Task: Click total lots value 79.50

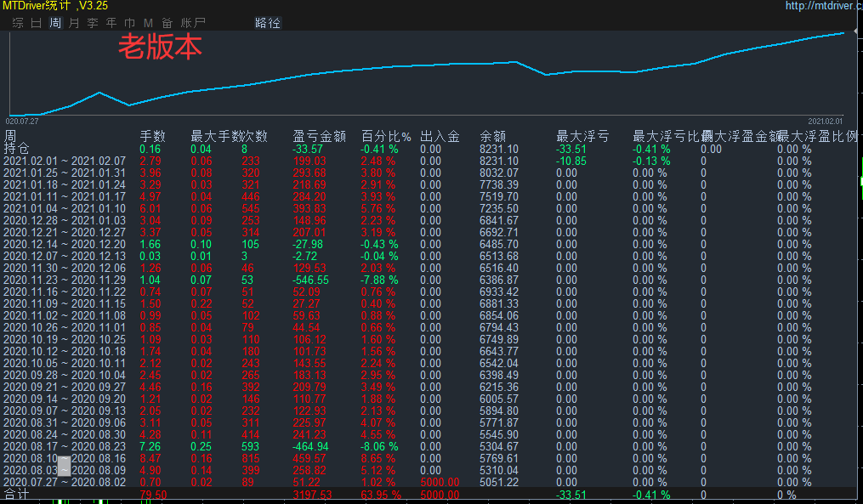Action: point(154,495)
